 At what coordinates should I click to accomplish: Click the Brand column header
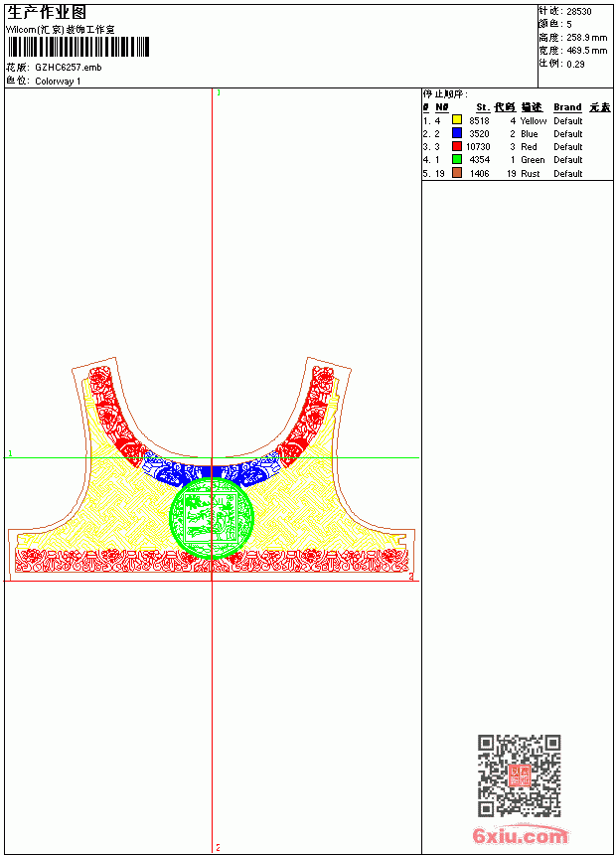coord(567,107)
